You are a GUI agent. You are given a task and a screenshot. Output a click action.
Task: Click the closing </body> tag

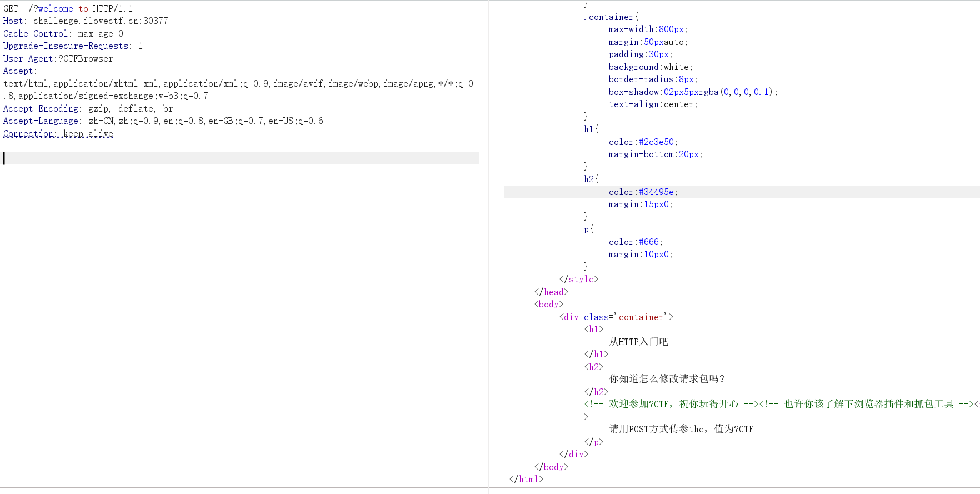(x=551, y=467)
